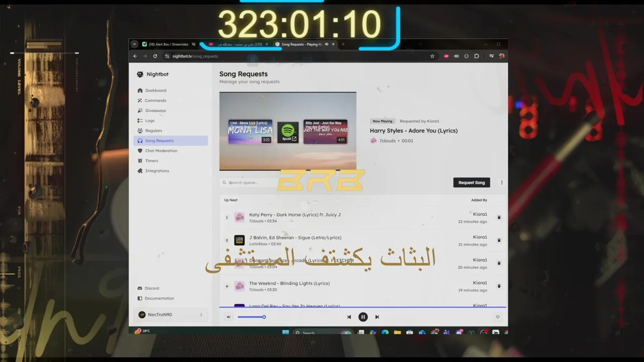Click the 7clouds channel name under Now Playing
Screen dimensions: 644x362
387,141
